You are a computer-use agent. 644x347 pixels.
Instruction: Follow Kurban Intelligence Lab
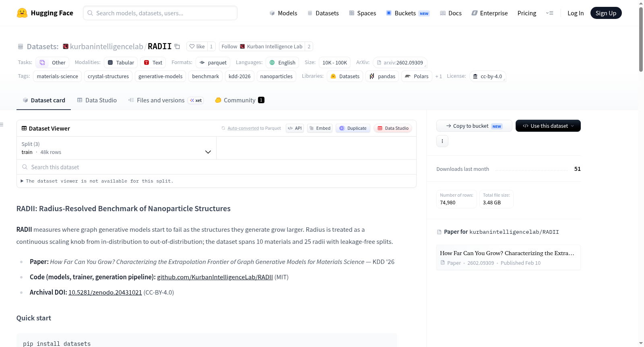(x=262, y=46)
